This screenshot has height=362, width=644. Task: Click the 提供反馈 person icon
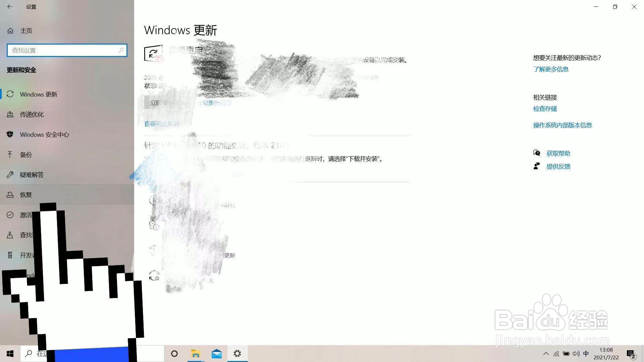coord(537,166)
